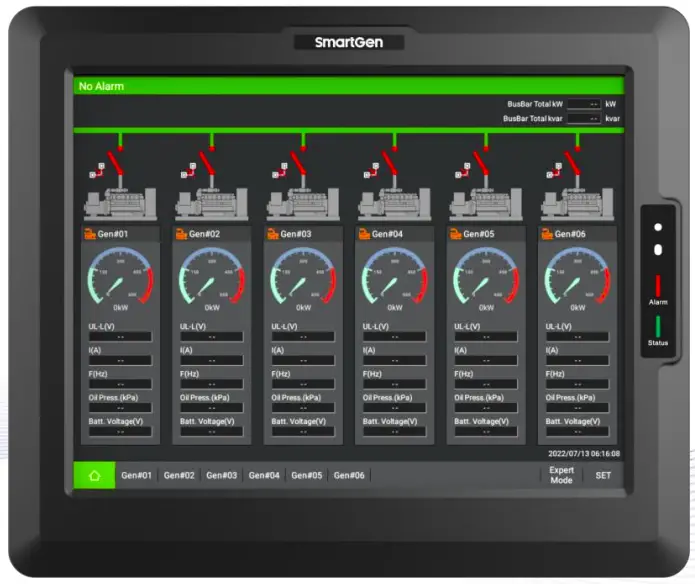Click the Gen#01 generator engine image
695x584 pixels.
120,204
